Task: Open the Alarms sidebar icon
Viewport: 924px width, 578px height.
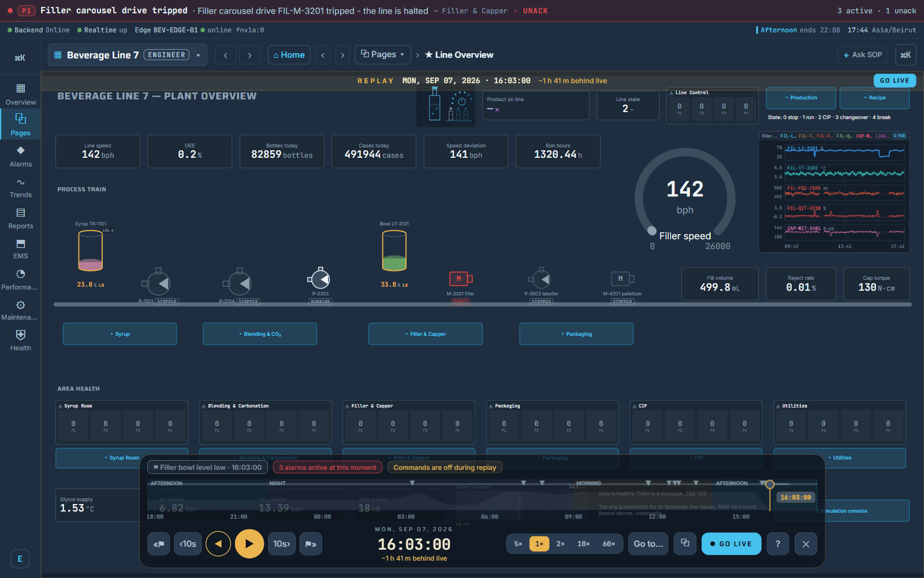Action: click(x=20, y=156)
